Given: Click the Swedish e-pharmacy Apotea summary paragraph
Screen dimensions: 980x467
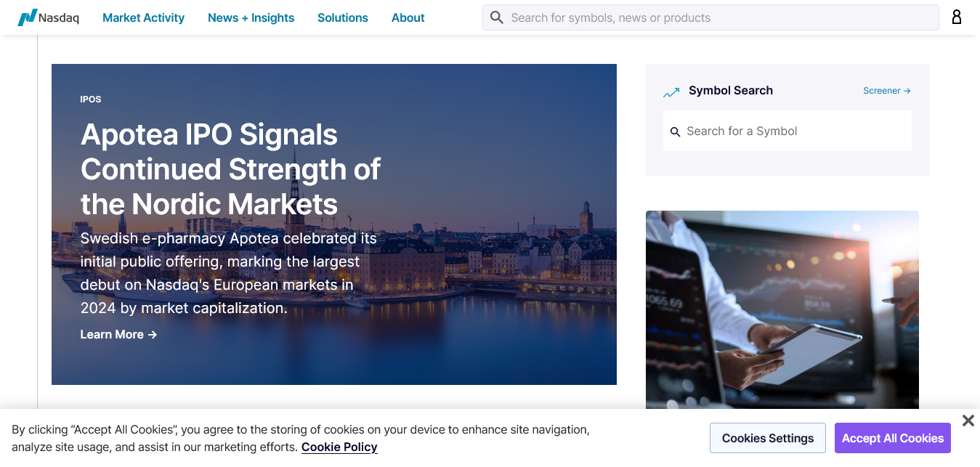Looking at the screenshot, I should pos(229,273).
